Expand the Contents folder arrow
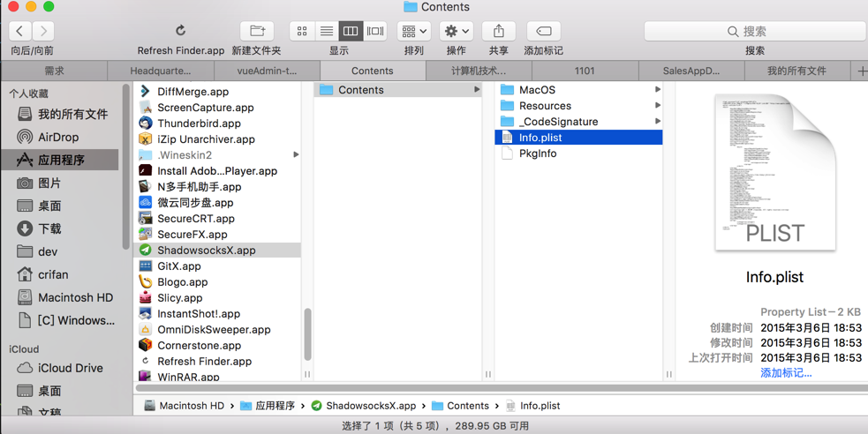 click(x=477, y=90)
